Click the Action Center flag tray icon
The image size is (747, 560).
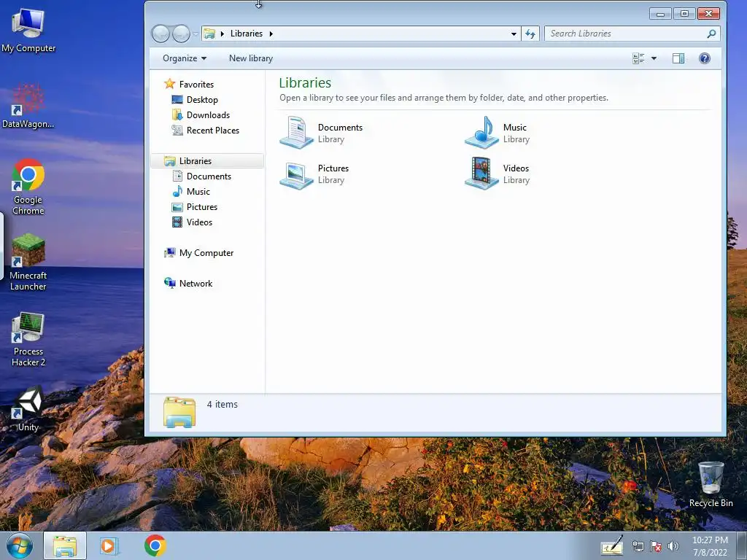656,546
